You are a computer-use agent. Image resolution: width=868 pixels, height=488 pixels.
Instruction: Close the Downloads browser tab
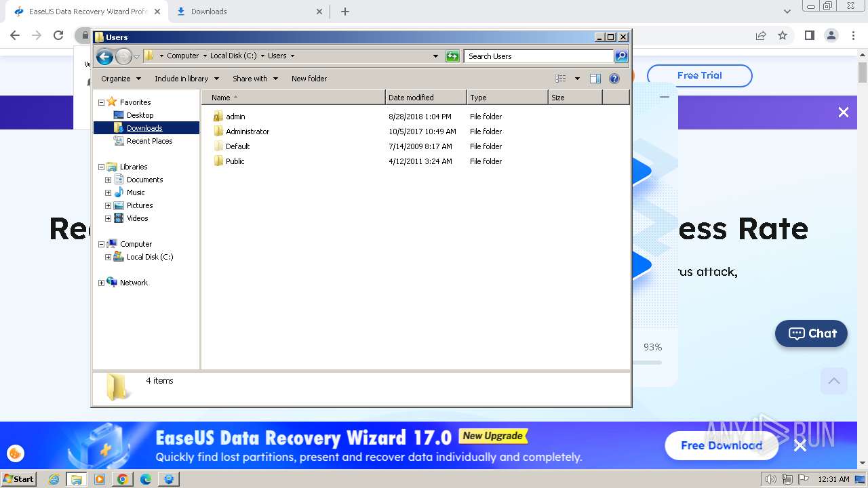pos(320,12)
